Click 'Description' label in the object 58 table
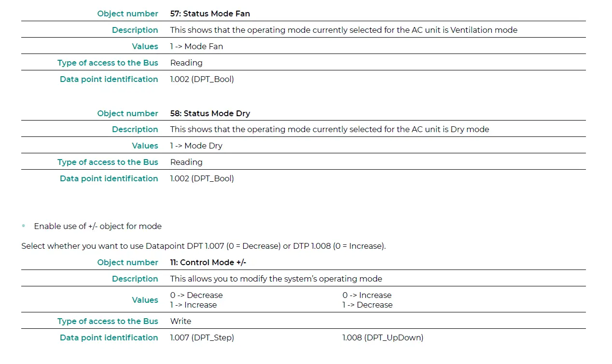Screen dimensions: 612x364 135,129
